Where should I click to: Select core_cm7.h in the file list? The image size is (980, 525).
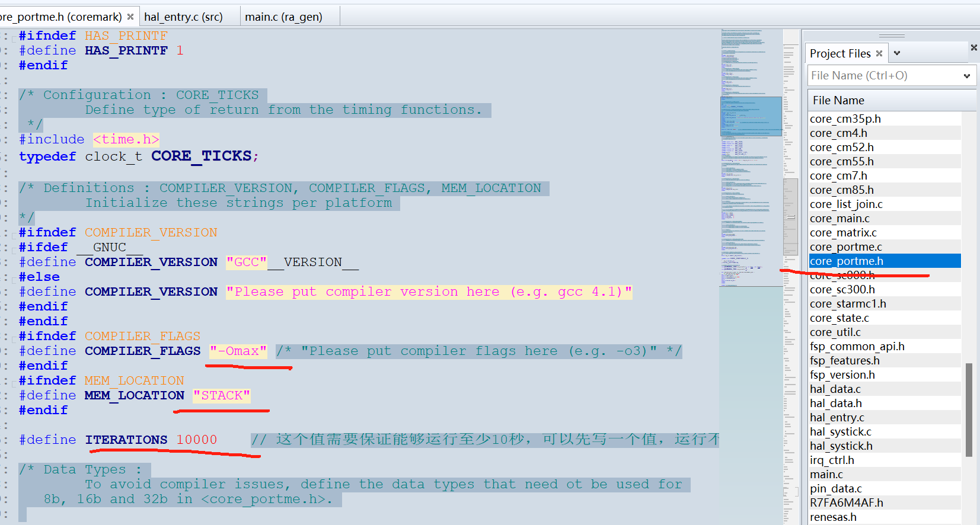click(x=885, y=176)
